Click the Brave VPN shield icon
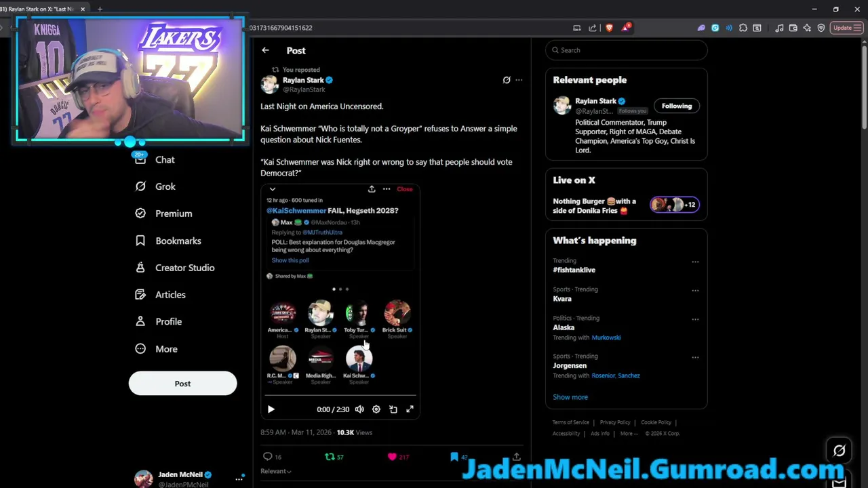This screenshot has height=488, width=868. coord(821,28)
